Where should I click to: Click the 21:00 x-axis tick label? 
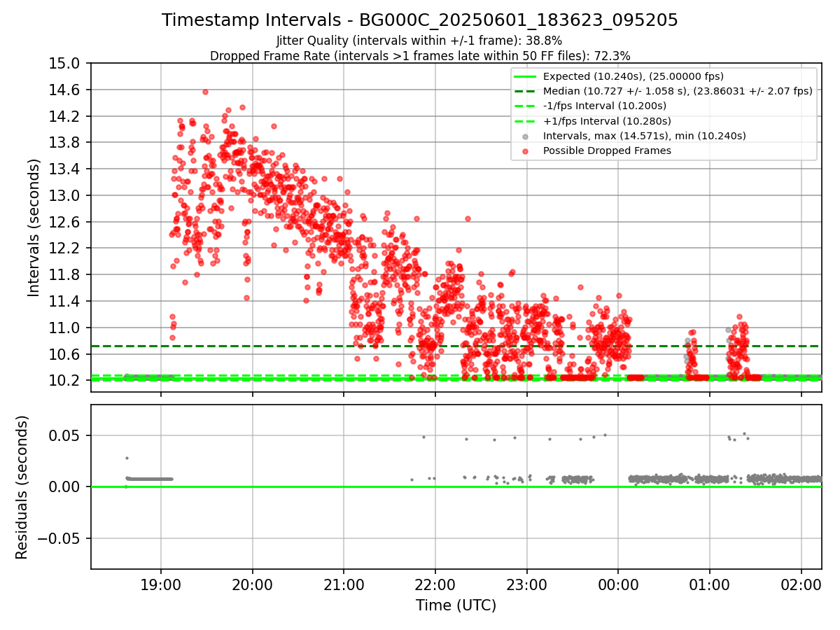click(344, 584)
